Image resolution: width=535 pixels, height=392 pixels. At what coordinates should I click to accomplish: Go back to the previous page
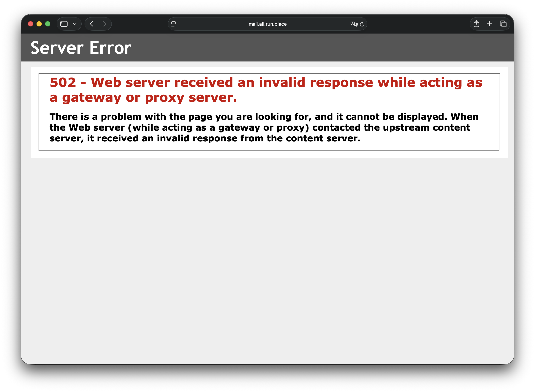click(x=92, y=24)
